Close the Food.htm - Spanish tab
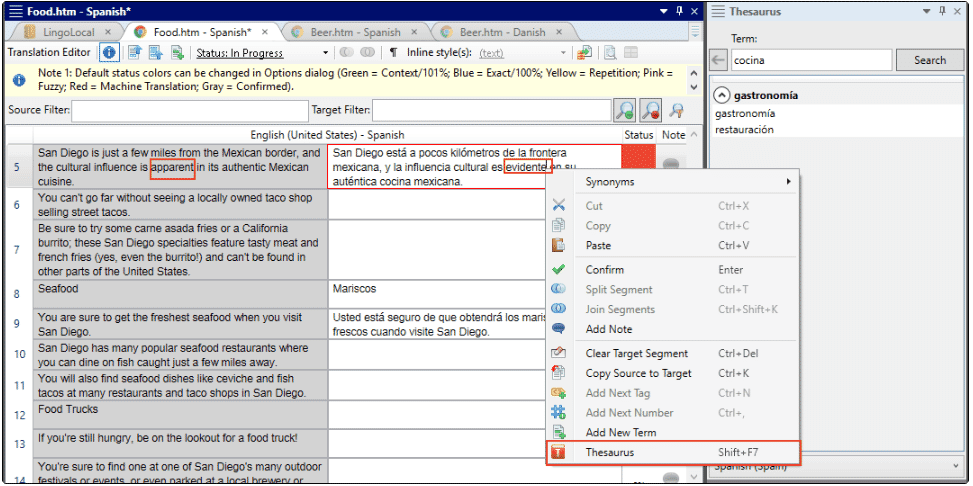 click(x=265, y=32)
